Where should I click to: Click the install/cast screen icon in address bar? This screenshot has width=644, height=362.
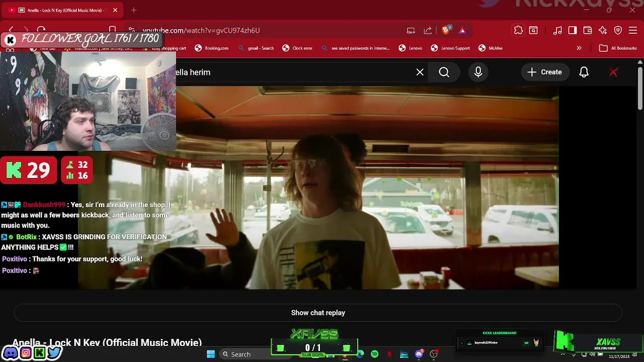click(x=411, y=30)
